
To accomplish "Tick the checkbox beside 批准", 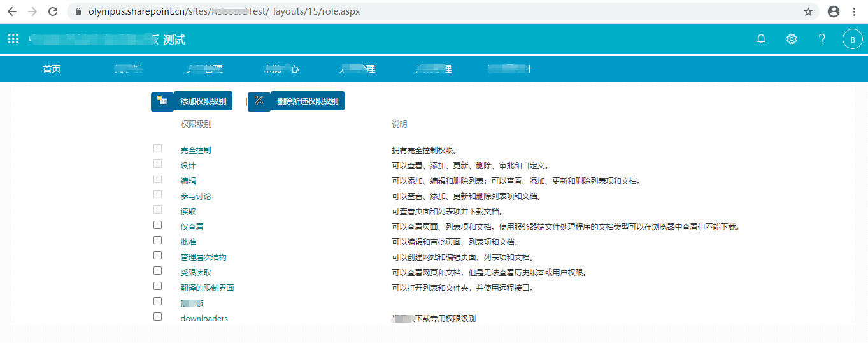I will tap(157, 240).
